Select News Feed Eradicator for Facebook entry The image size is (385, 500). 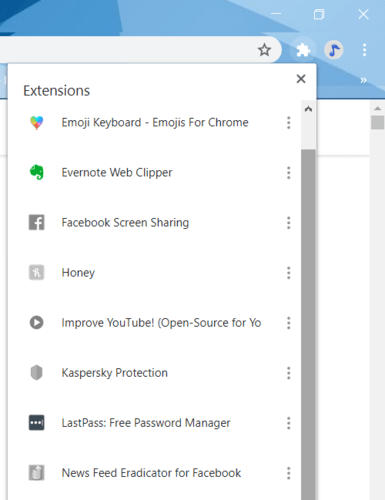(151, 473)
